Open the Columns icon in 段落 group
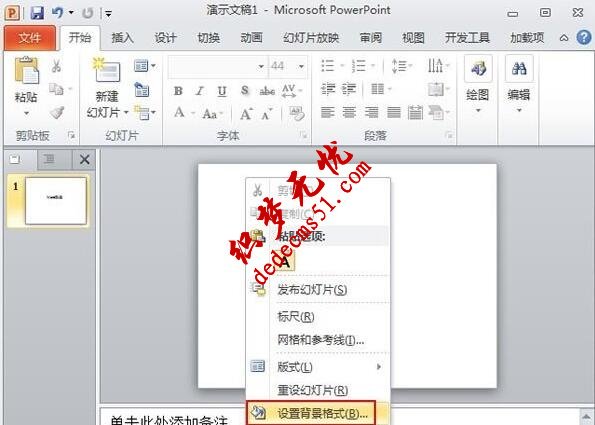 point(381,89)
